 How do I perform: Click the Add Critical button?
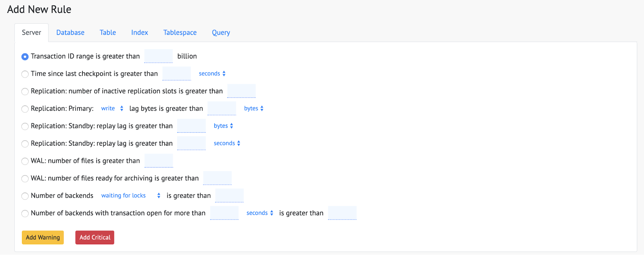pyautogui.click(x=95, y=238)
